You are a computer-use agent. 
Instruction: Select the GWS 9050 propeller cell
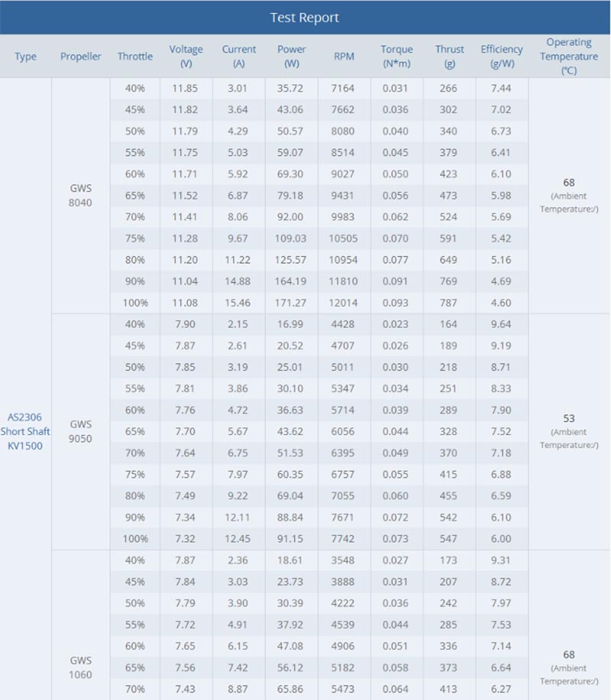(81, 431)
